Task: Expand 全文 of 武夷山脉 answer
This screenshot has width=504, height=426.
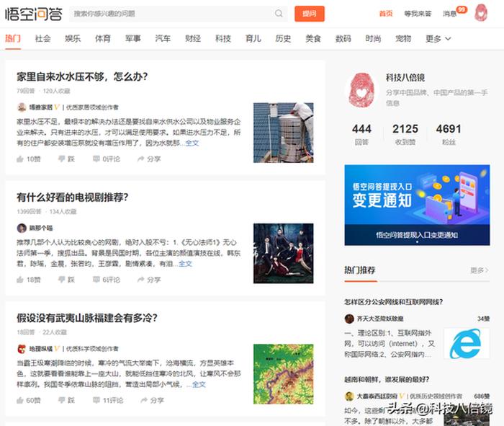Action: (x=199, y=384)
